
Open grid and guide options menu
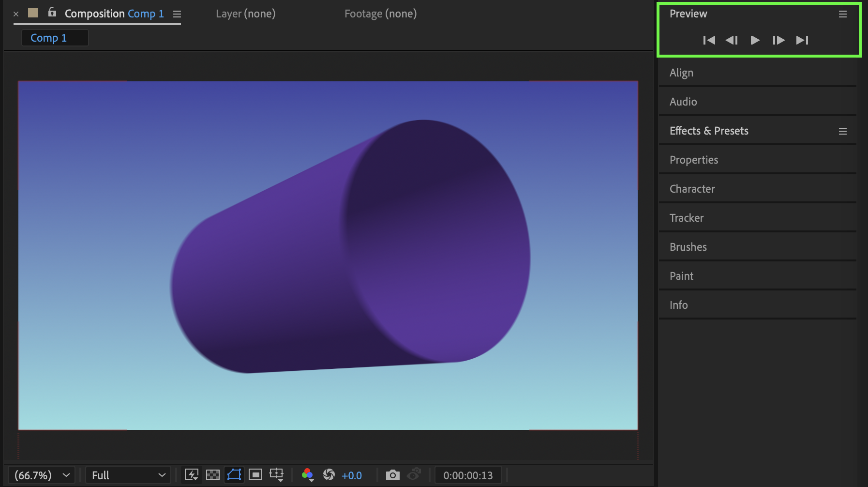pyautogui.click(x=277, y=475)
